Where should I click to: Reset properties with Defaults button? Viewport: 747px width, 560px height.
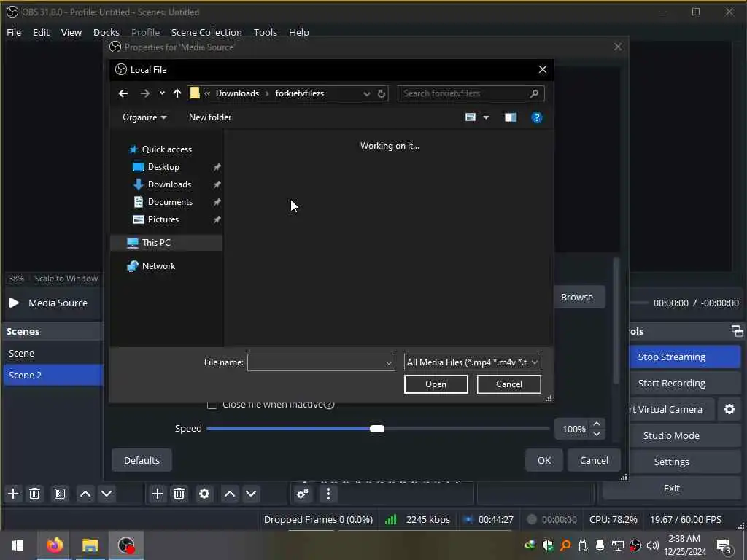(142, 461)
